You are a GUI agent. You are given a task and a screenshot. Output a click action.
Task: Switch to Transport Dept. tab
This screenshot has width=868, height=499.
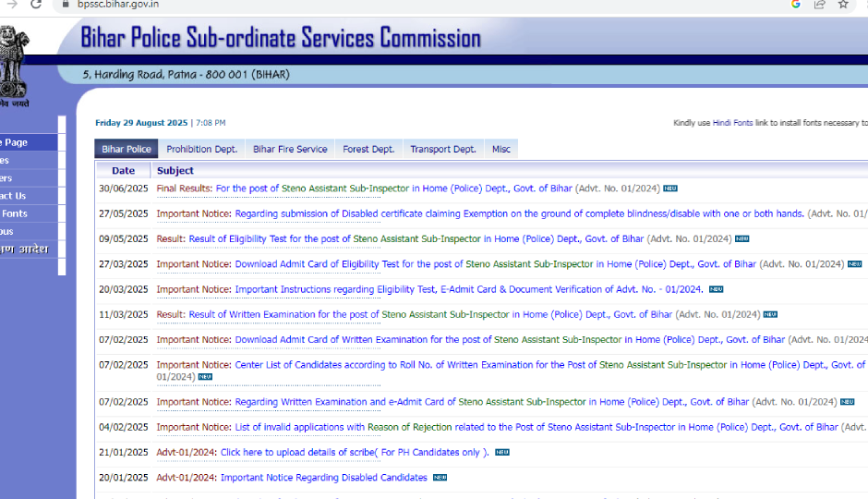click(443, 149)
